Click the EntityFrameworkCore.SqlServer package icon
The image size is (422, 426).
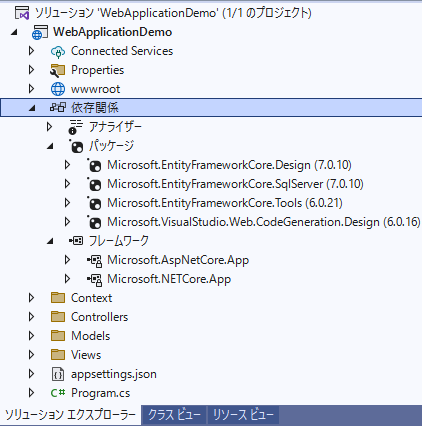tap(94, 184)
